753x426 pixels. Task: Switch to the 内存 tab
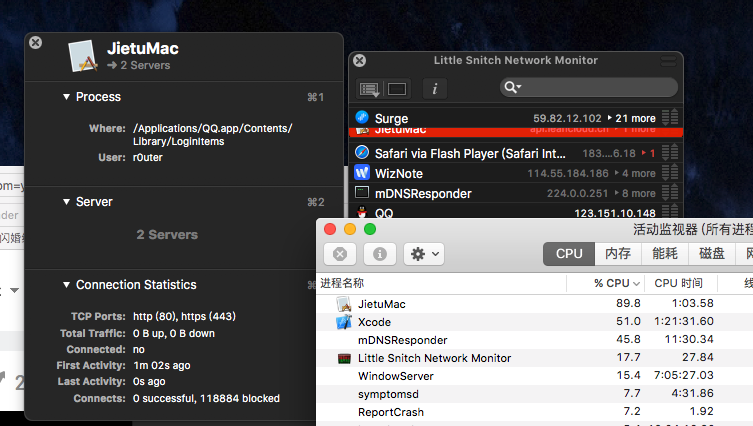pyautogui.click(x=618, y=253)
